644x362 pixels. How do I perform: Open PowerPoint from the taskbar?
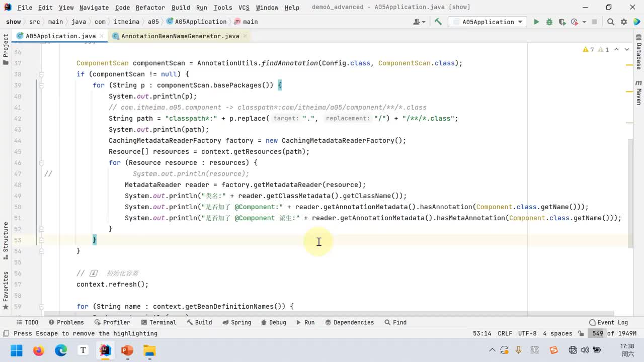(127, 350)
